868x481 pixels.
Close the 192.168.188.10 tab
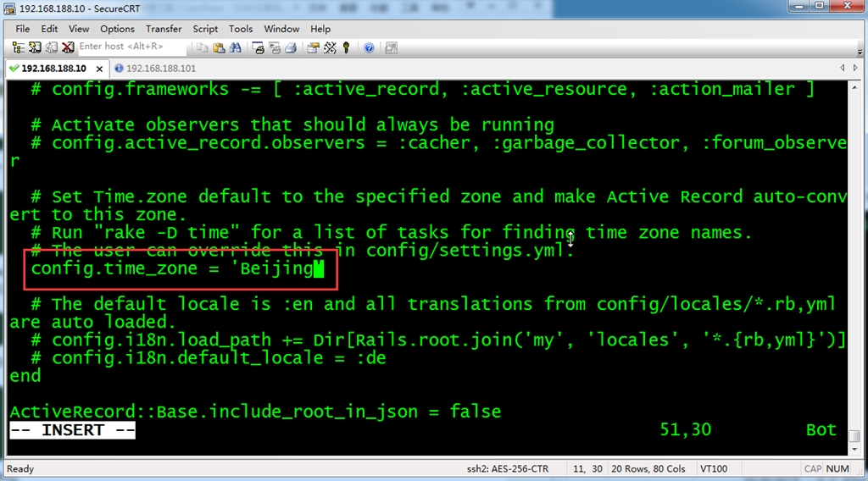[99, 69]
